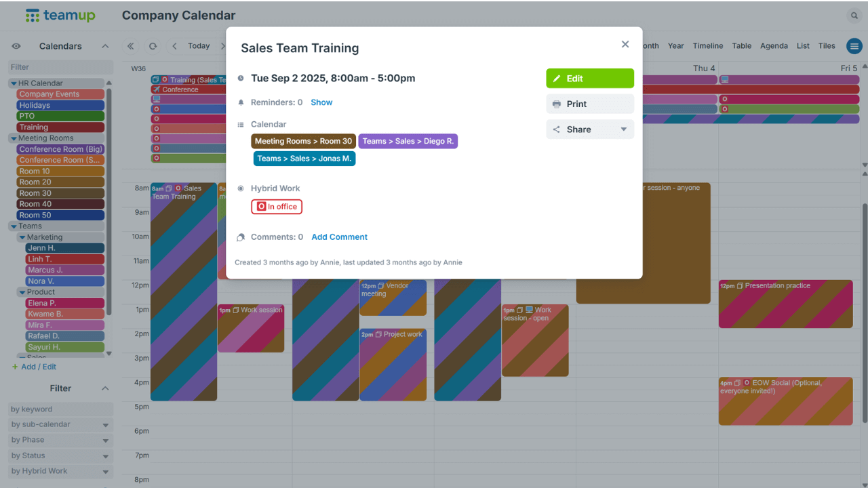Click the green Edit button

coord(589,79)
